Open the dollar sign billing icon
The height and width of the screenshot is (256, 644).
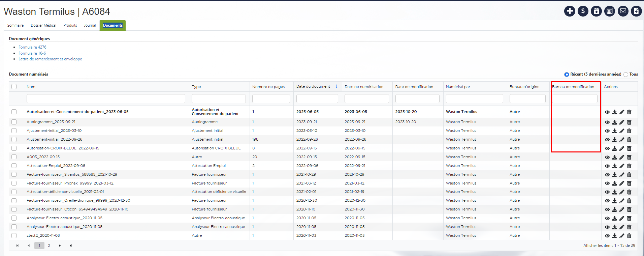click(x=583, y=11)
